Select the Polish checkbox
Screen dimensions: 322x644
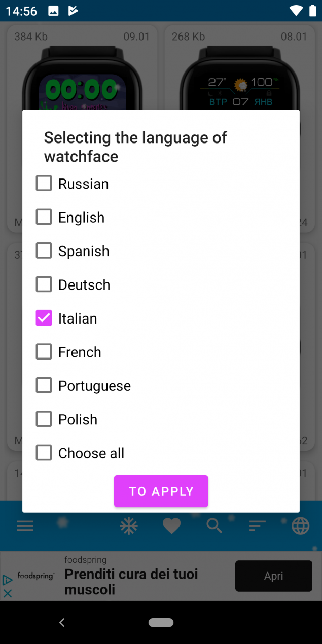[44, 419]
